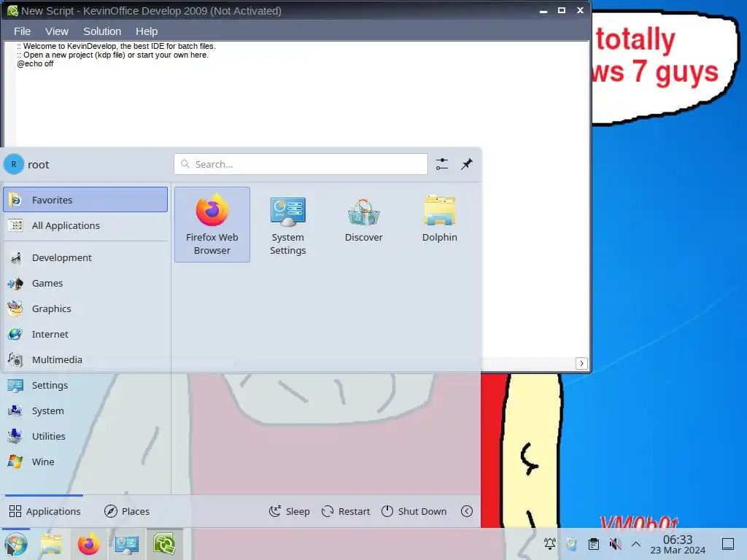Open the Graphics category
The image size is (747, 560).
pyautogui.click(x=85, y=308)
